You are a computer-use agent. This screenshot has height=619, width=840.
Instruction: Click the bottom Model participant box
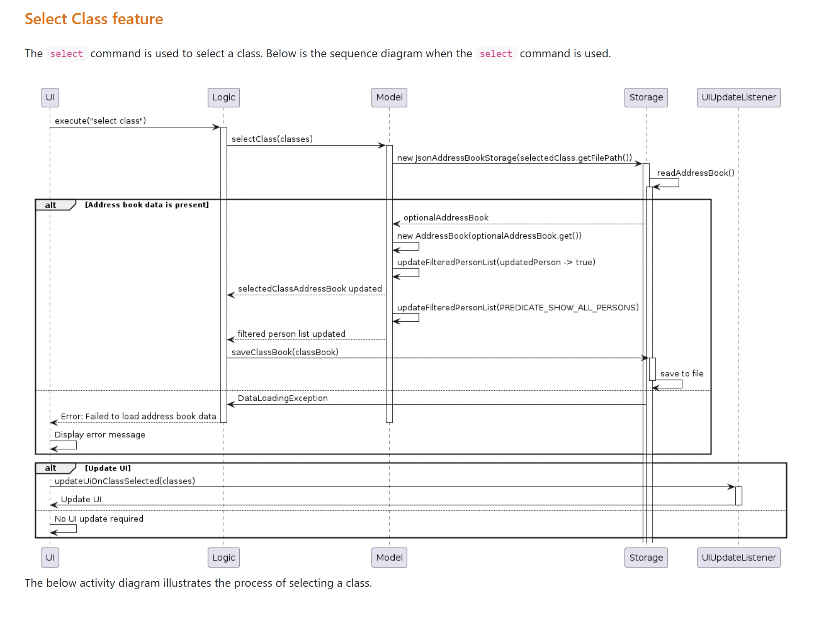(x=389, y=558)
